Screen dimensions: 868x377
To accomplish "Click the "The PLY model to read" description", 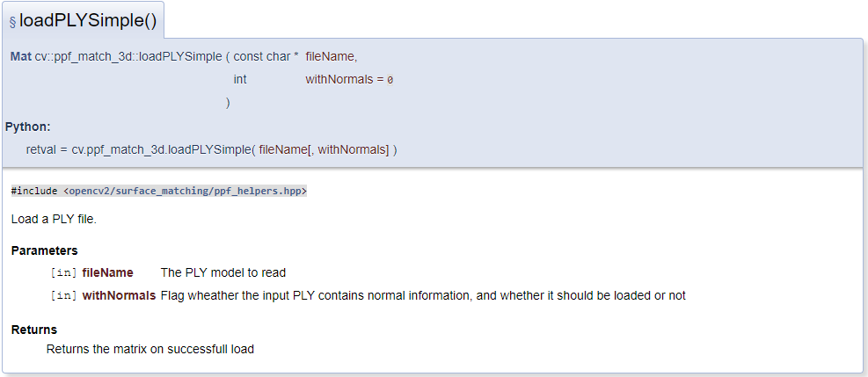I will click(223, 272).
